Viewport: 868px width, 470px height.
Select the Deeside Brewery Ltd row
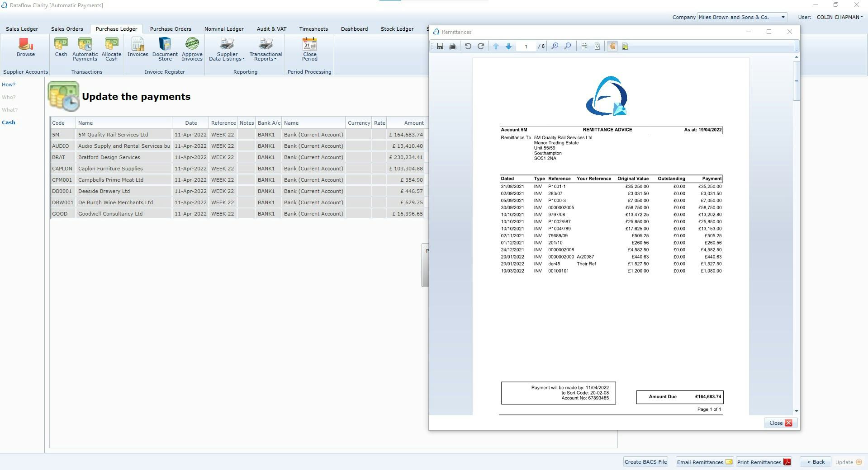(238, 191)
